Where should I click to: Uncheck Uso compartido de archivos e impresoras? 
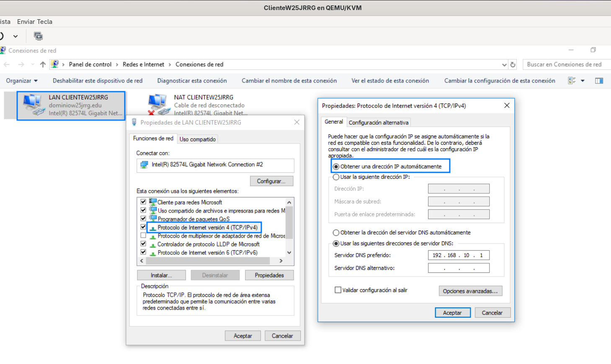tap(143, 210)
